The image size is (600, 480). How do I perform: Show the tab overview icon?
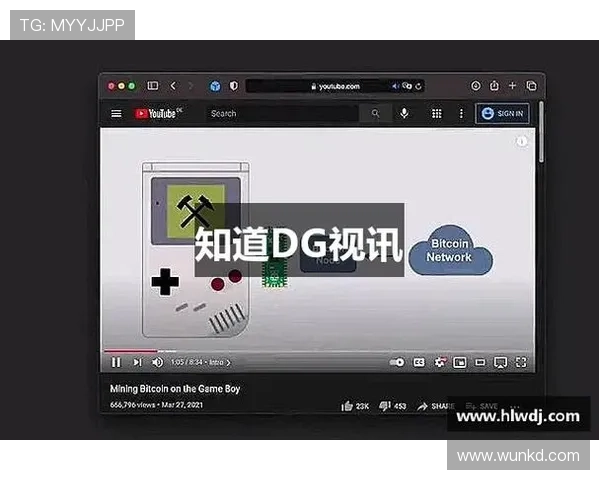coord(531,86)
